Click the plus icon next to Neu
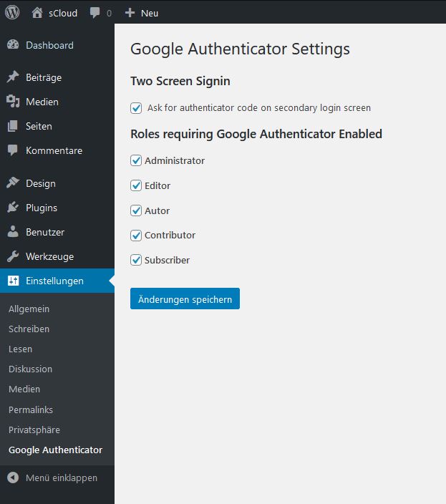This screenshot has width=446, height=504. [x=130, y=13]
